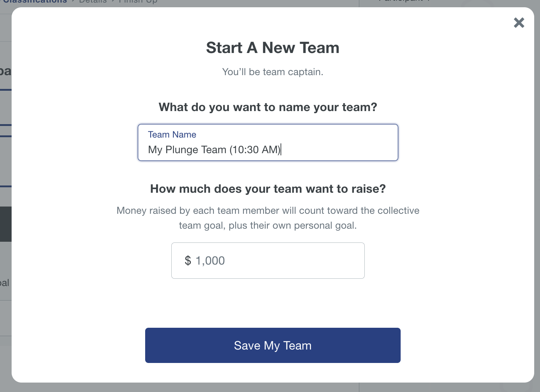This screenshot has width=540, height=392.
Task: Click the "How much does your team want to raise?" question
Action: (x=268, y=189)
